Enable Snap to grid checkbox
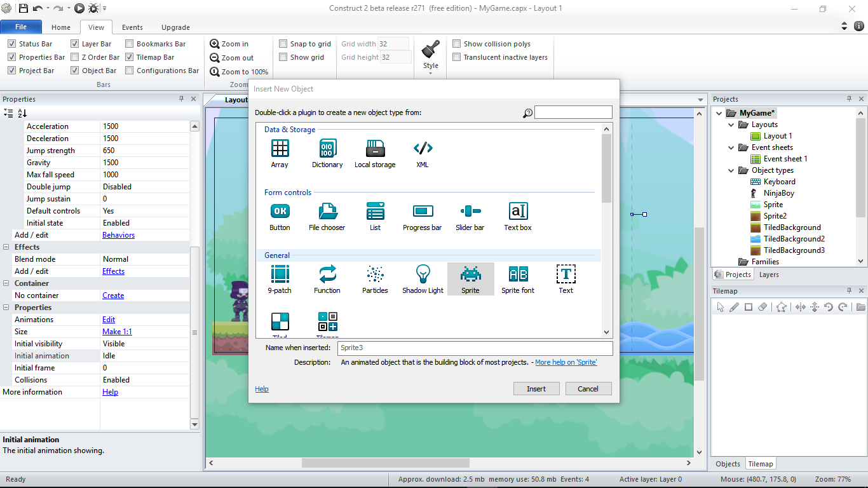Viewport: 868px width, 488px height. (283, 44)
